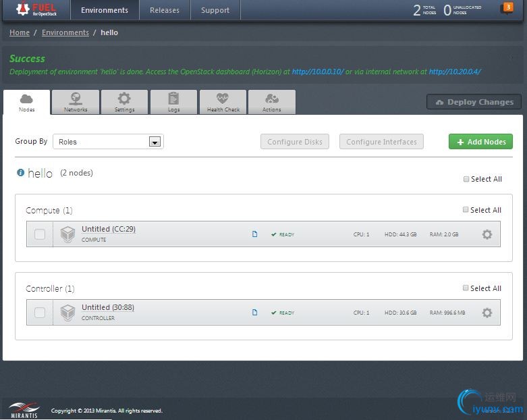Click READY status of compute node

point(283,234)
